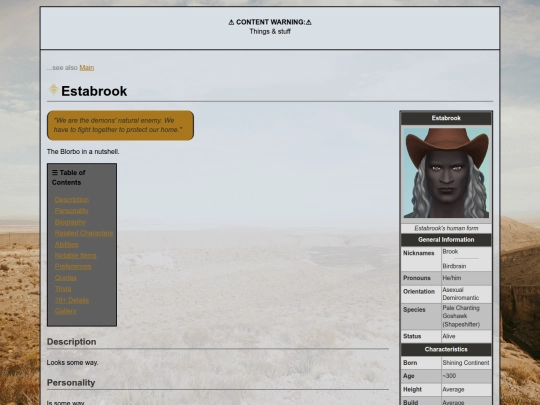
Task: Click the Nicknames row label
Action: (418, 253)
